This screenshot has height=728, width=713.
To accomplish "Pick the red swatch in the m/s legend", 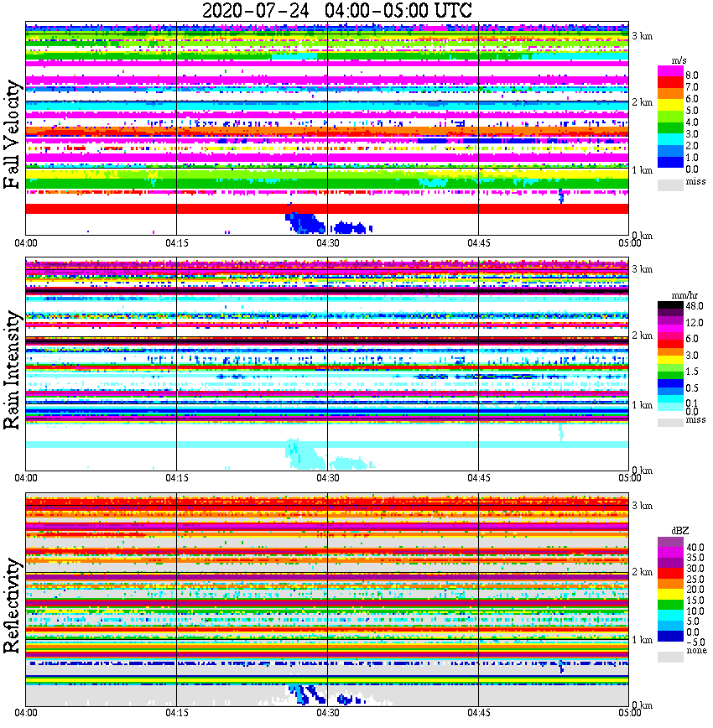I will pyautogui.click(x=670, y=83).
